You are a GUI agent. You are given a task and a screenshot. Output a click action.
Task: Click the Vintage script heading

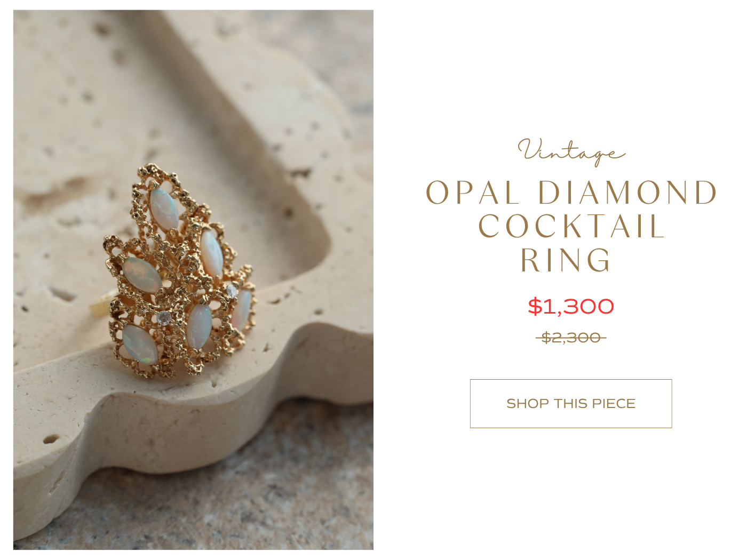(570, 151)
